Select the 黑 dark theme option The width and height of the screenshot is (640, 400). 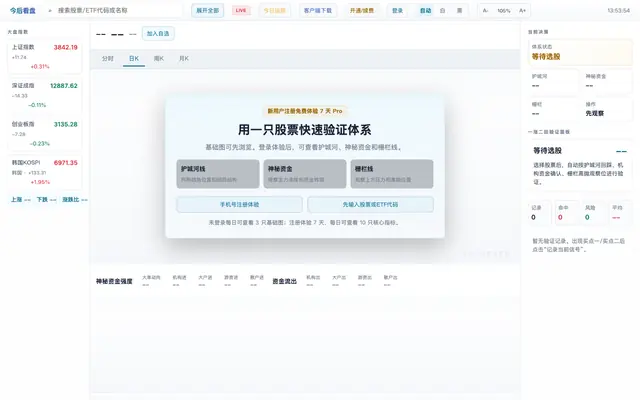[459, 11]
